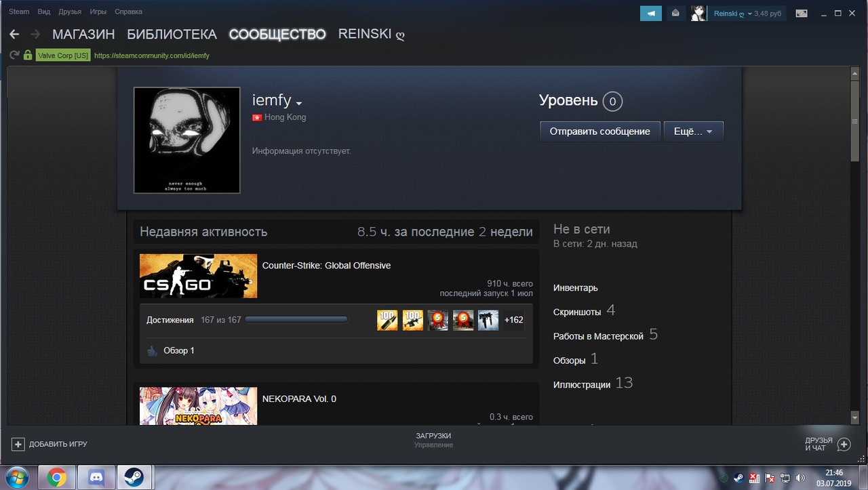Click the ДОБАВИТЬ ИГРУ label

(58, 445)
